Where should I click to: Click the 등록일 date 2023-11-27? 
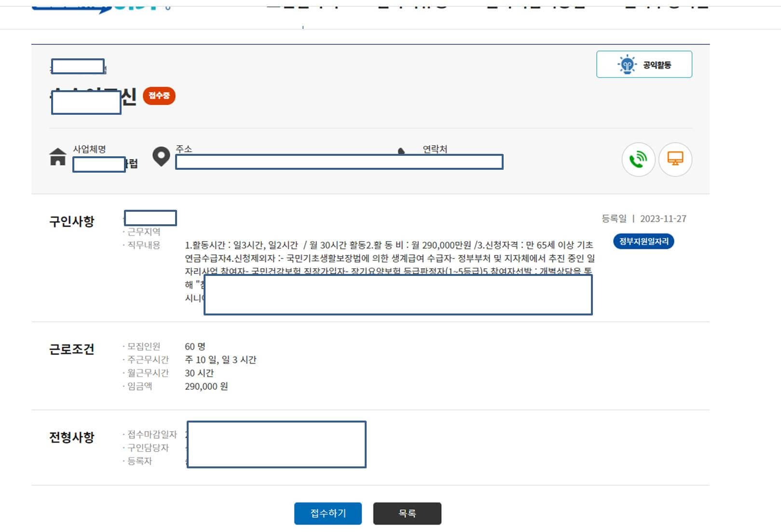pyautogui.click(x=663, y=218)
